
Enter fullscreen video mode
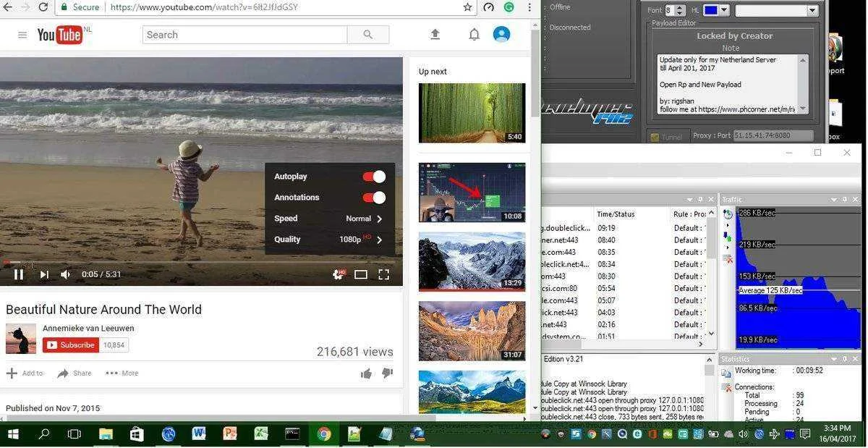tap(384, 274)
